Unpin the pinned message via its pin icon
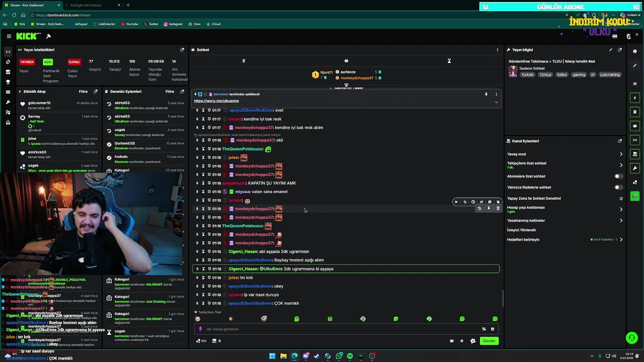 (486, 94)
